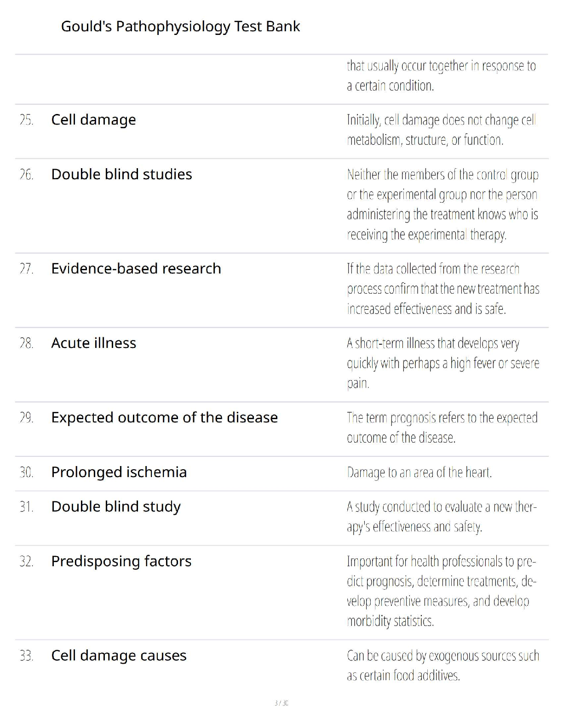Click definition starting "If the data collected"
The width and height of the screenshot is (563, 728).
pos(442,289)
